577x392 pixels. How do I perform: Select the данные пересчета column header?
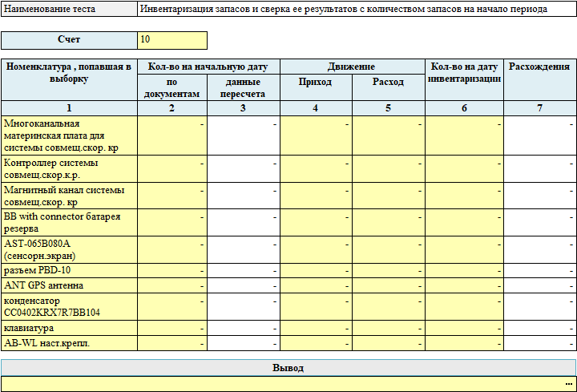coord(243,88)
